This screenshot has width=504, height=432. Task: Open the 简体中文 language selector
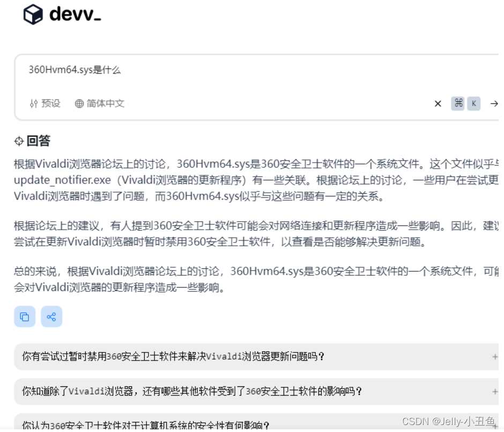(100, 104)
